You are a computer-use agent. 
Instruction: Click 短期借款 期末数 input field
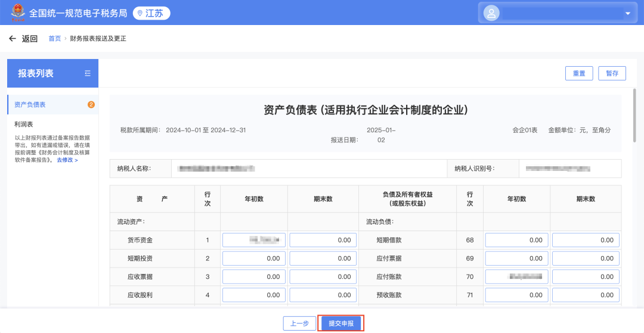(586, 240)
